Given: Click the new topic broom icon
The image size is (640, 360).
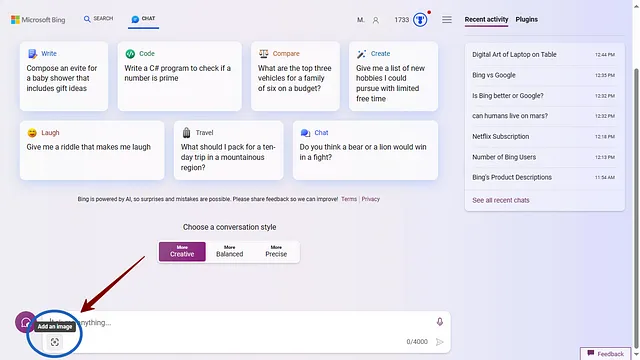Looking at the screenshot, I should pos(25,322).
